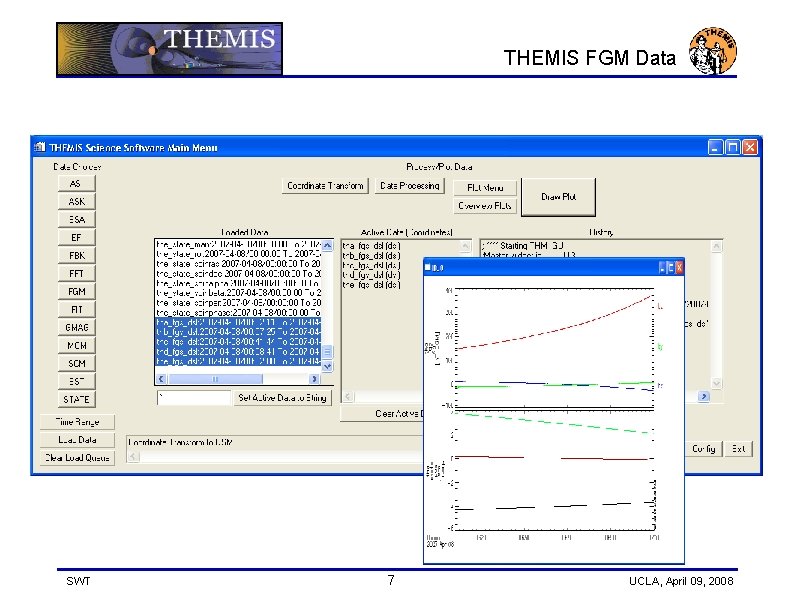The width and height of the screenshot is (792, 612).
Task: Click the Load Data button
Action: click(x=77, y=440)
